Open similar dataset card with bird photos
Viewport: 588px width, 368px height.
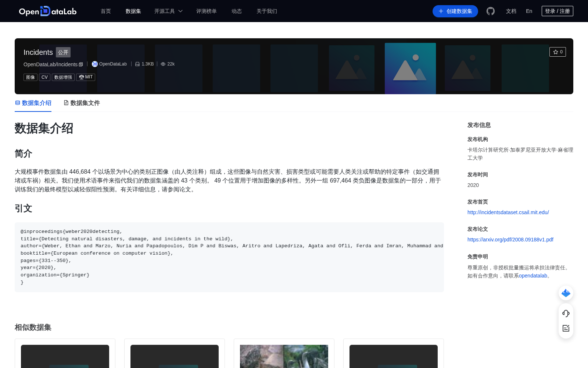coord(284,353)
